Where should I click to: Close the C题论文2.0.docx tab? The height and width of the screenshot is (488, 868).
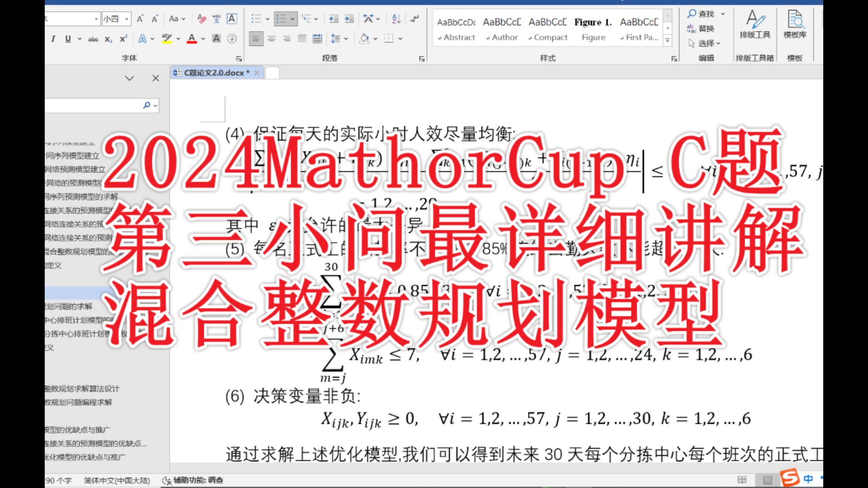(257, 73)
